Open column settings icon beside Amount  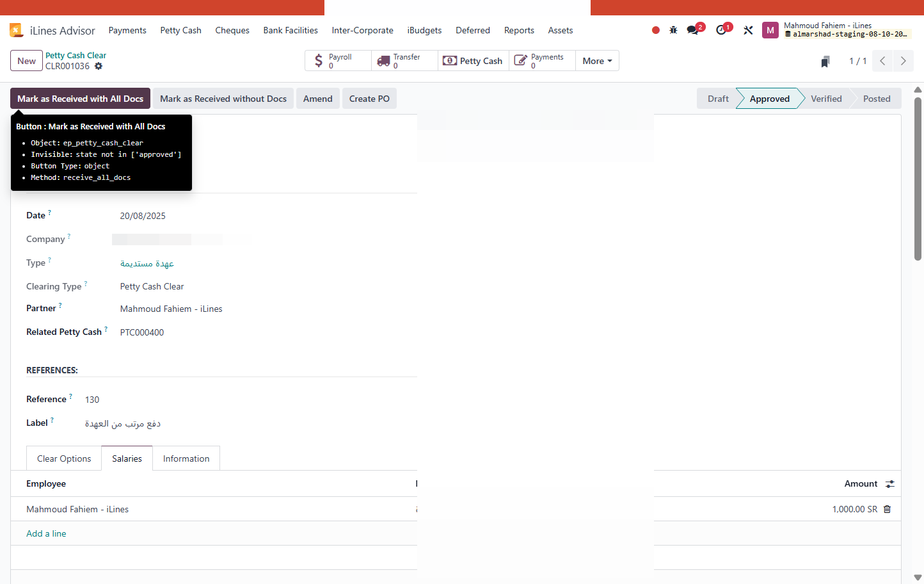(890, 484)
